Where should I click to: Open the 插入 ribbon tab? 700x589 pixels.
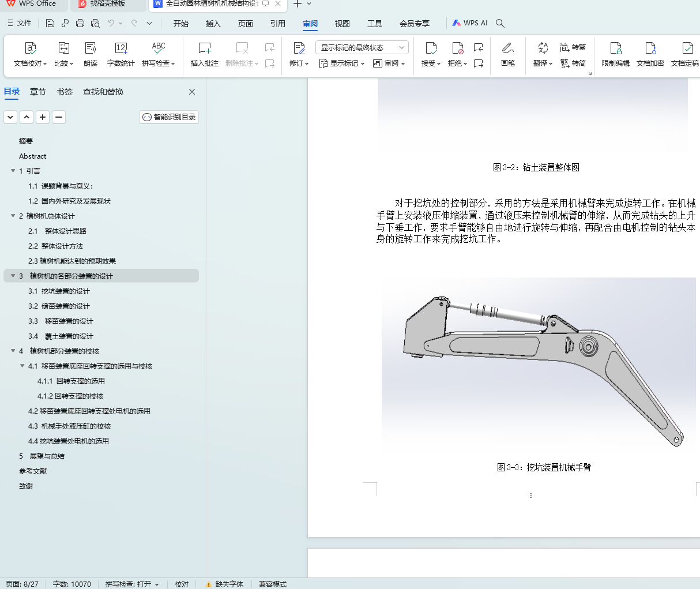[x=213, y=24]
